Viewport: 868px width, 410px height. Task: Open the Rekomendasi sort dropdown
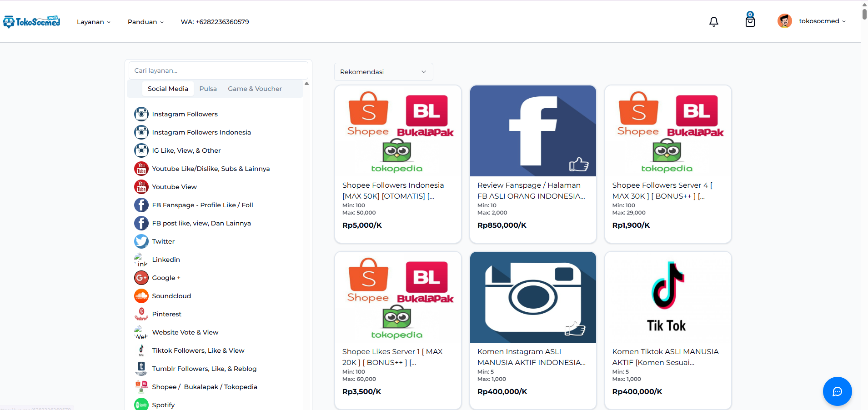pos(383,72)
